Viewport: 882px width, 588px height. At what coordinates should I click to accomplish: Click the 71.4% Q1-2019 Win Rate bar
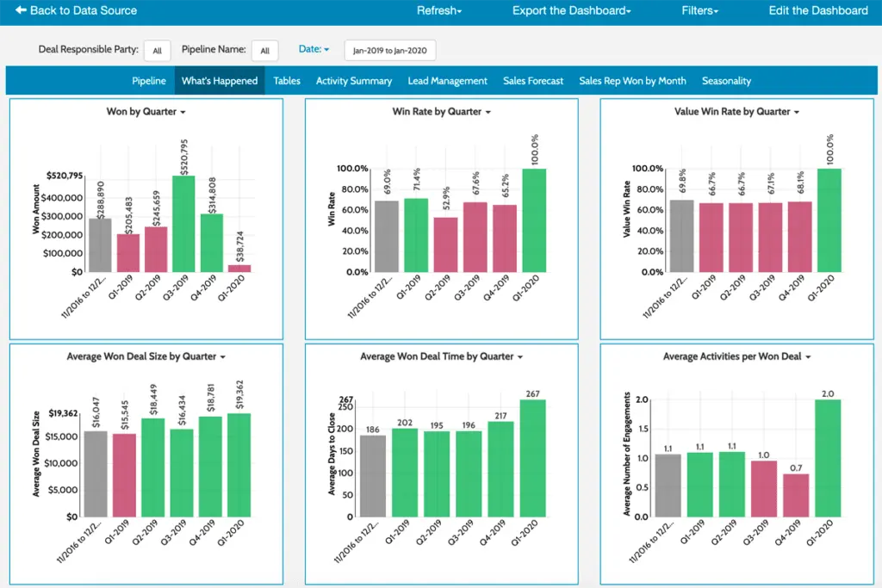pyautogui.click(x=416, y=235)
